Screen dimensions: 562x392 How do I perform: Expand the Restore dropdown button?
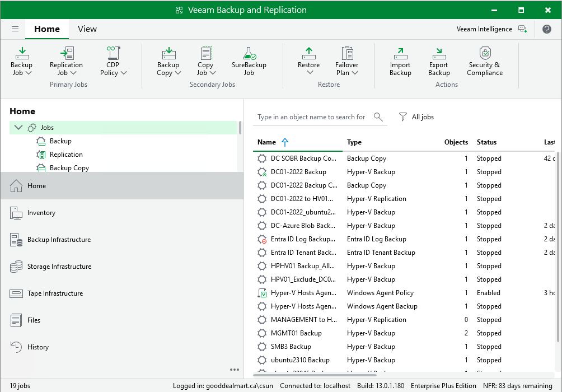[x=309, y=72]
